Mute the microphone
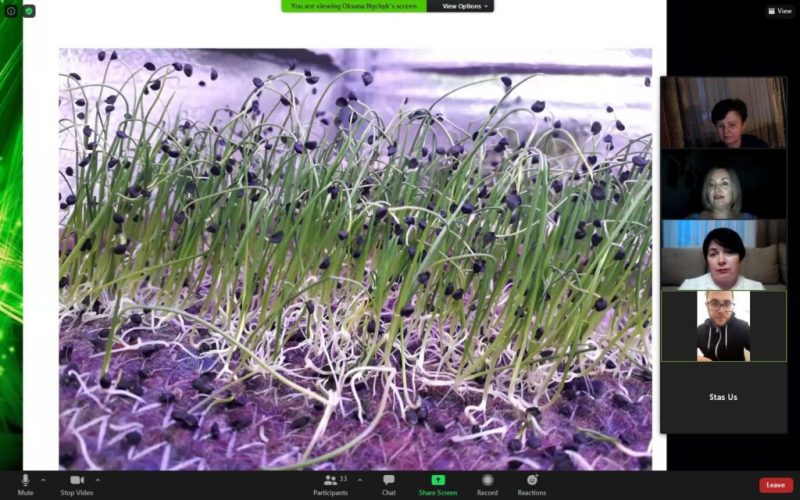This screenshot has width=800, height=500. 26,485
